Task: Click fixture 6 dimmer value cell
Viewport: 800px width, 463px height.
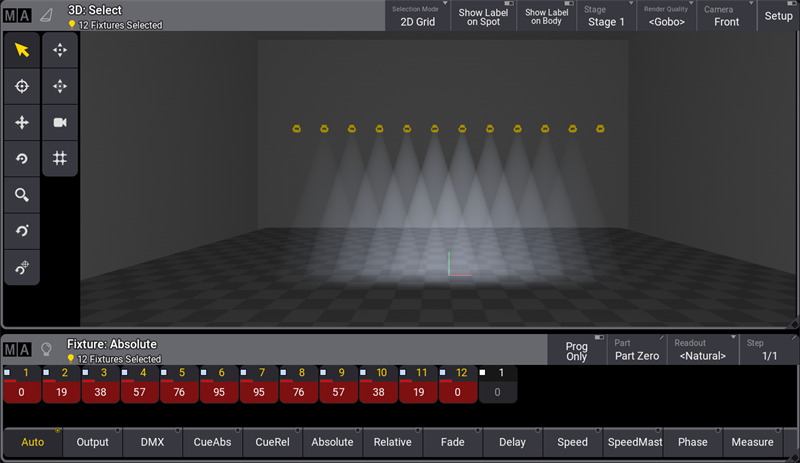Action: (220, 393)
